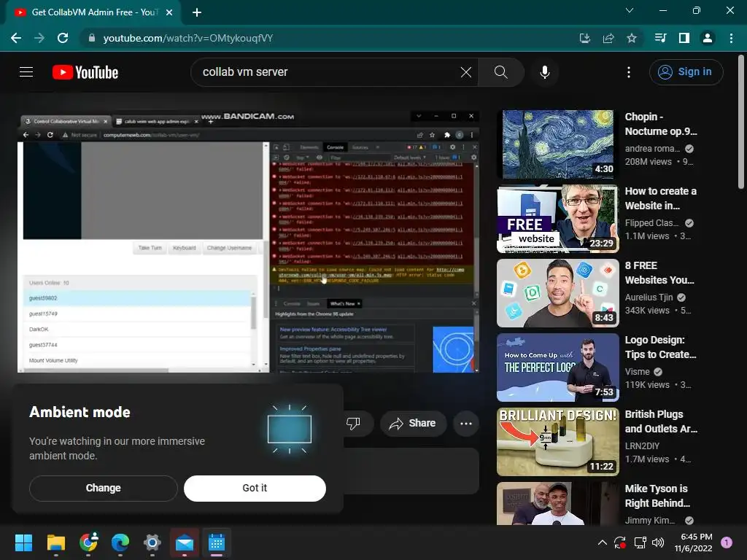
Task: Visit Aurelius Tjin channel name
Action: point(649,297)
